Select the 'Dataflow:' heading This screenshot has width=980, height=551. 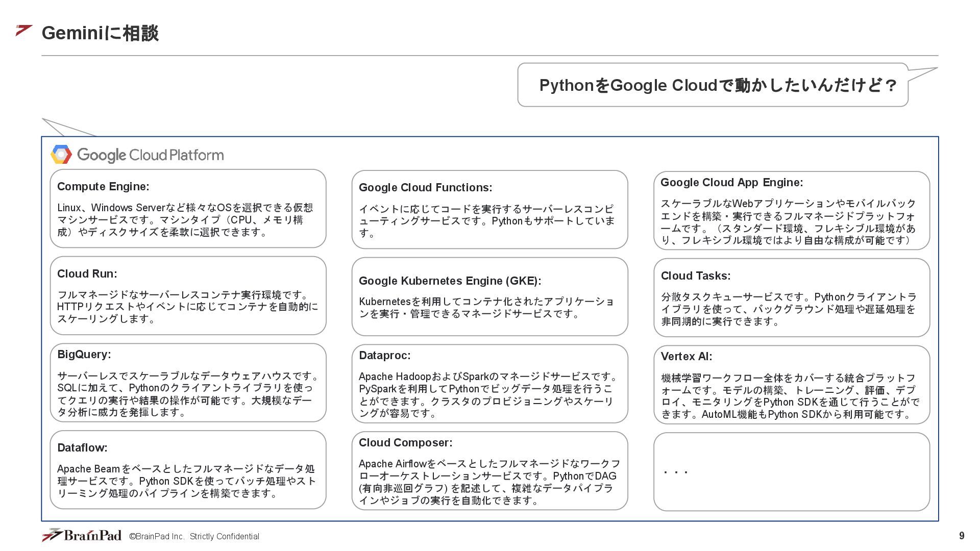[82, 448]
